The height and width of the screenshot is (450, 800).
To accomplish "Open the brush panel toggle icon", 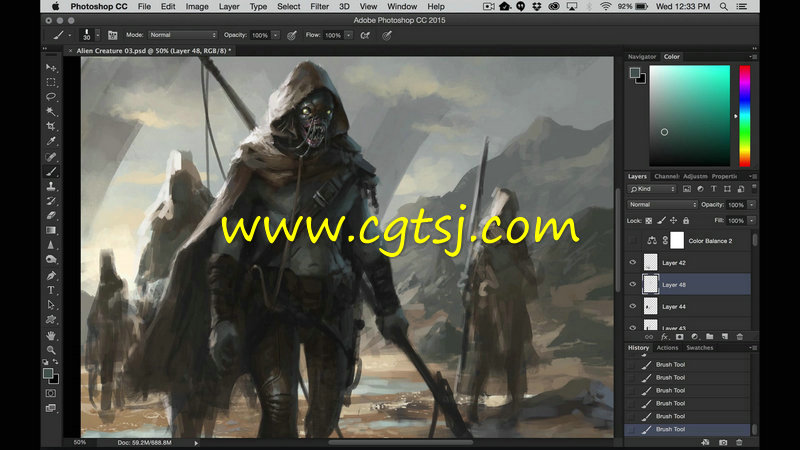I will coord(113,35).
